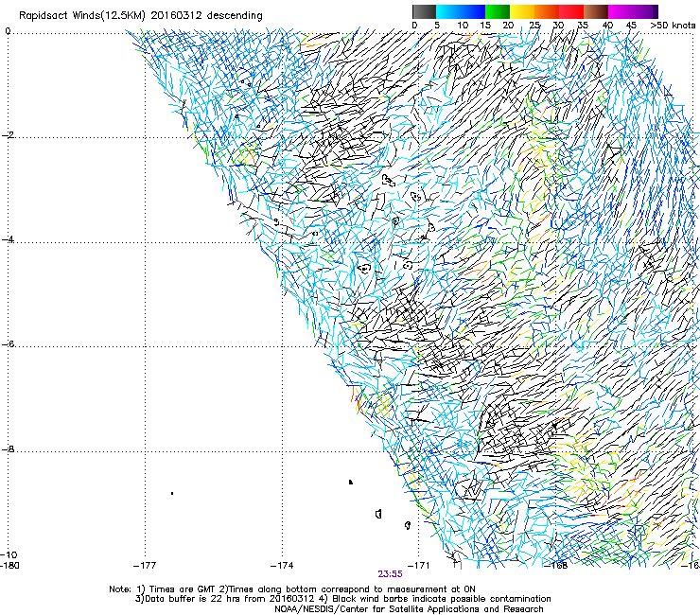Click the legend tick label '10'
This screenshot has width=700, height=615.
tap(463, 26)
